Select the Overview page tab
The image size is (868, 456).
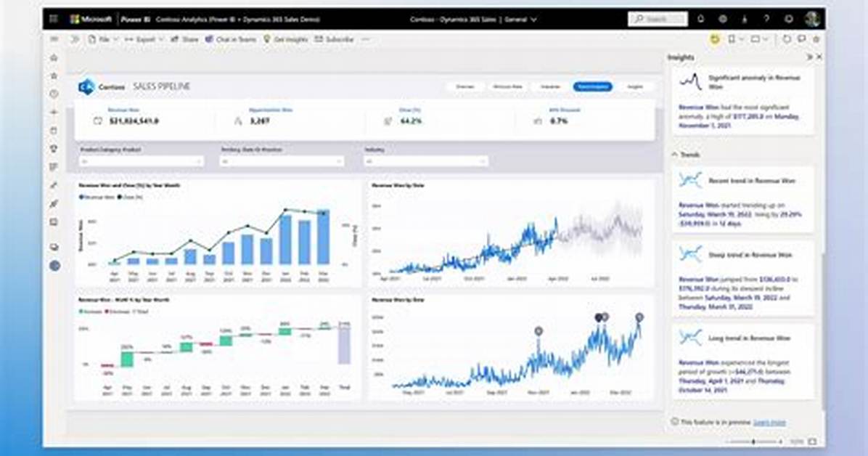[x=465, y=86]
